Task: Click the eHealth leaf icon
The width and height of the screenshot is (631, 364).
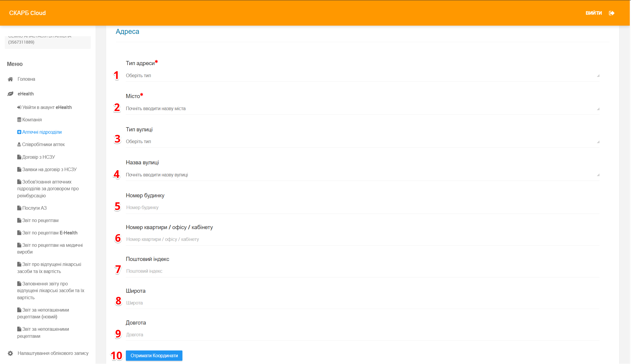Action: click(x=10, y=94)
